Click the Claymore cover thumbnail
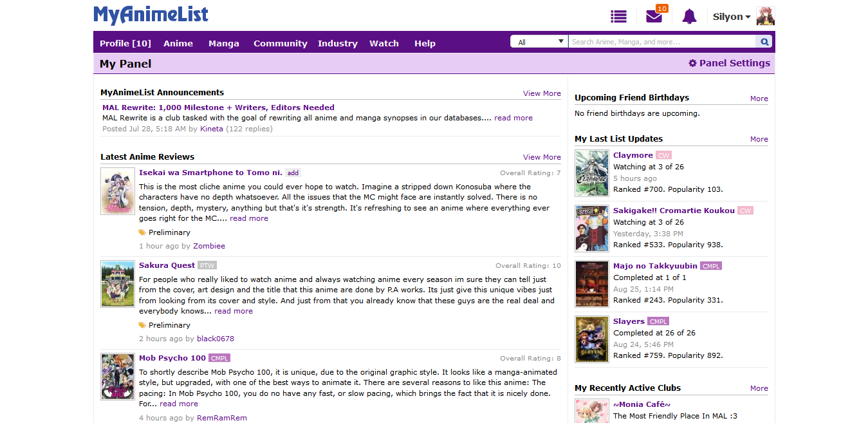The height and width of the screenshot is (423, 868). 592,173
